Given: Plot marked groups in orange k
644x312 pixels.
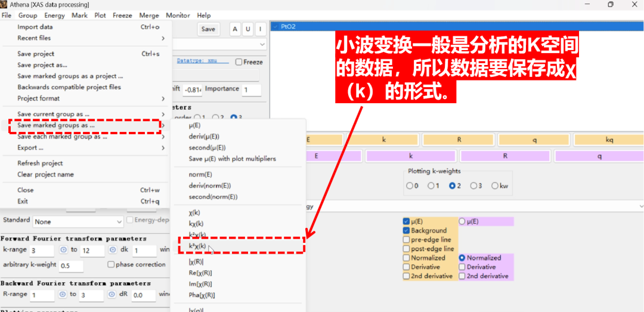Looking at the screenshot, I should (384, 140).
